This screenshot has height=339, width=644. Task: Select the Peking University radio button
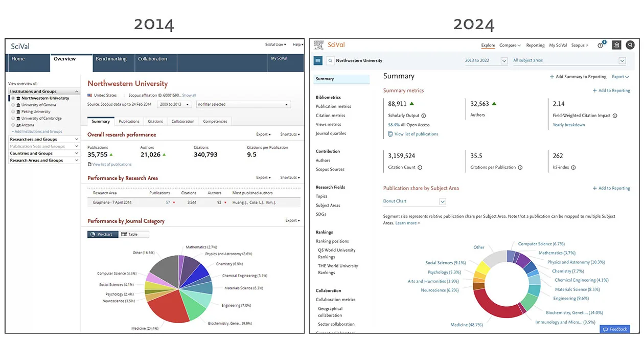13,111
